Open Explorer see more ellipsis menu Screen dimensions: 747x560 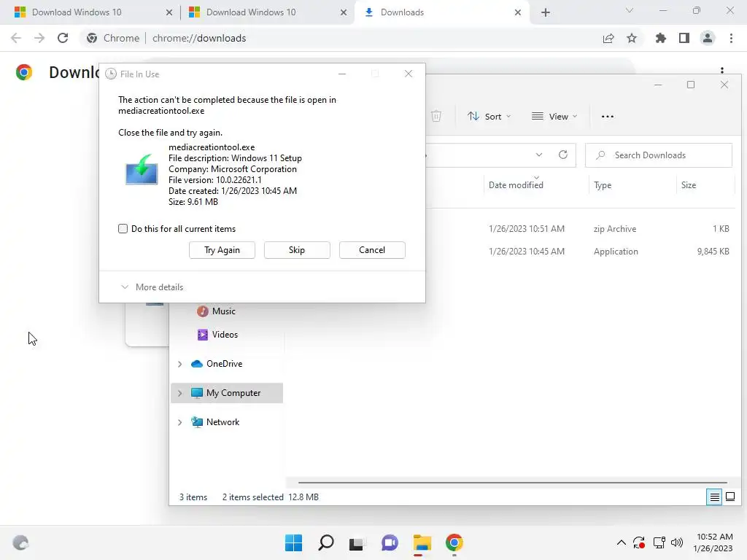pos(608,117)
